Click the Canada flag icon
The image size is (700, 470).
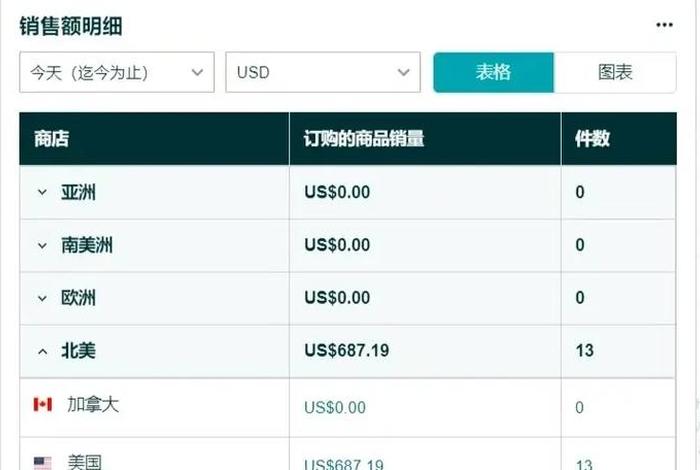point(43,404)
